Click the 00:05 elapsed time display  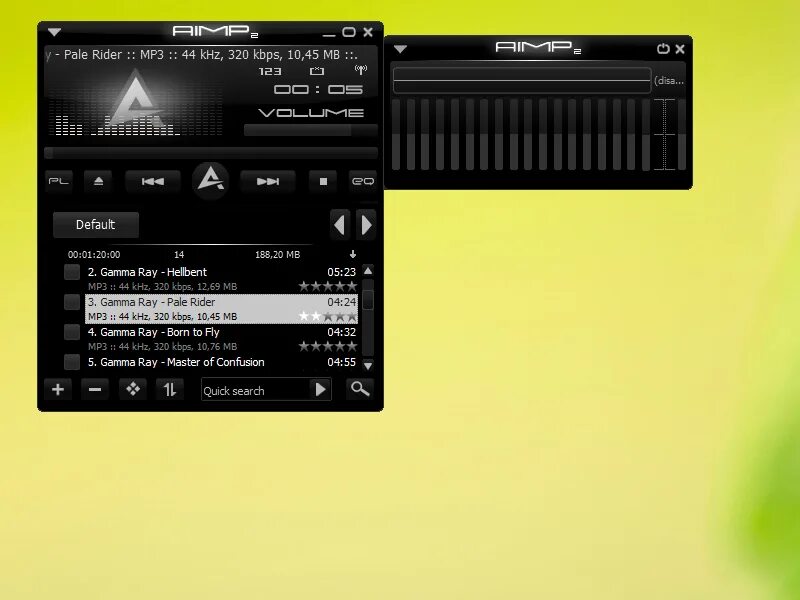pyautogui.click(x=318, y=90)
